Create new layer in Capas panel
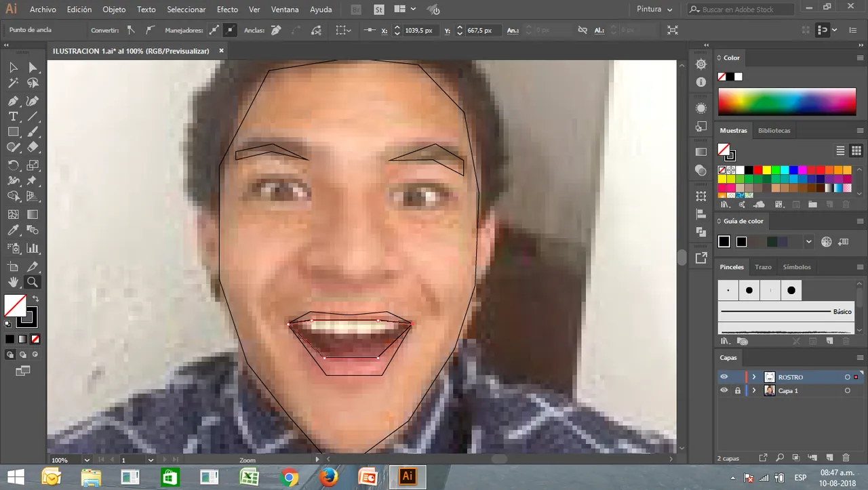This screenshot has width=868, height=490. (x=829, y=458)
